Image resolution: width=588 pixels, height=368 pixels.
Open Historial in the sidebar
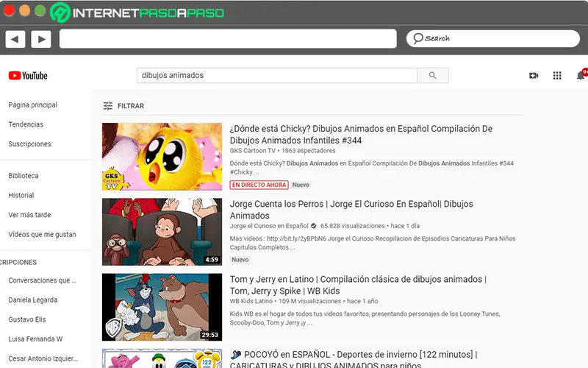[x=21, y=195]
